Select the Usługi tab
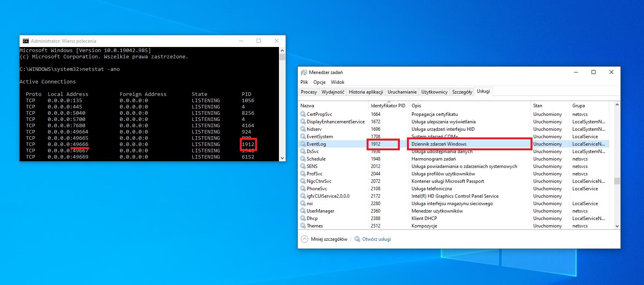This screenshot has height=285, width=644. coord(483,91)
